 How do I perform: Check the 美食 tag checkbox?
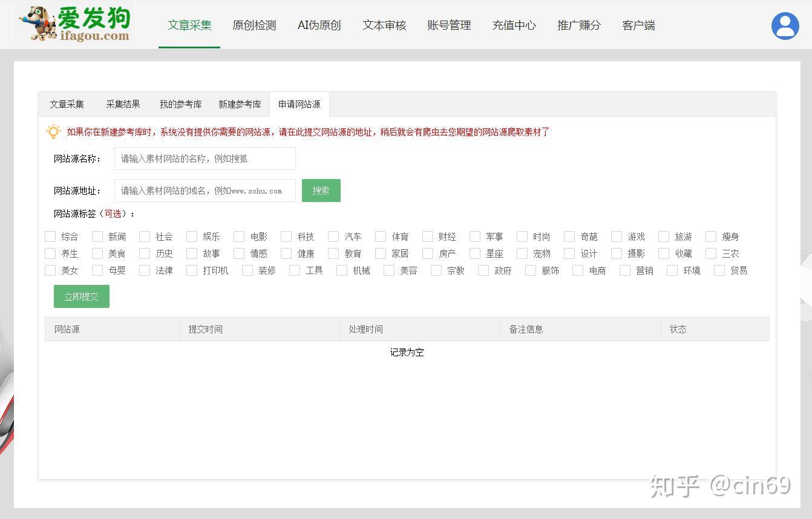[97, 253]
